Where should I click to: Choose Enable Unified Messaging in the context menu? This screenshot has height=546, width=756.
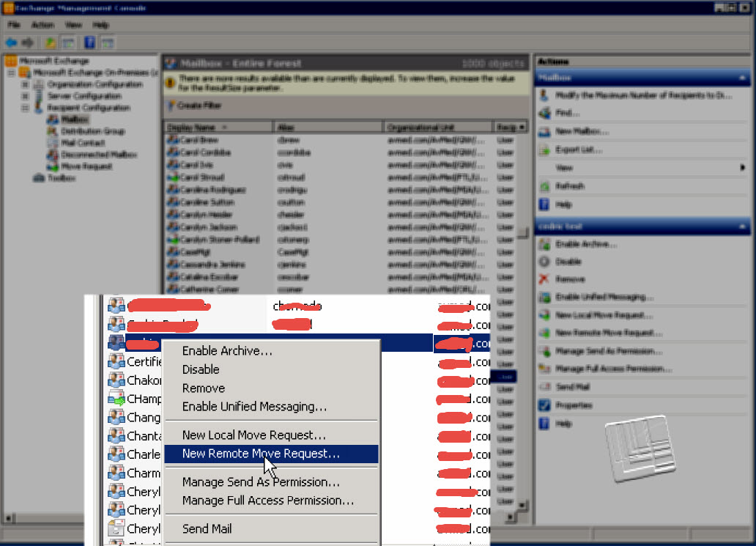(272, 407)
